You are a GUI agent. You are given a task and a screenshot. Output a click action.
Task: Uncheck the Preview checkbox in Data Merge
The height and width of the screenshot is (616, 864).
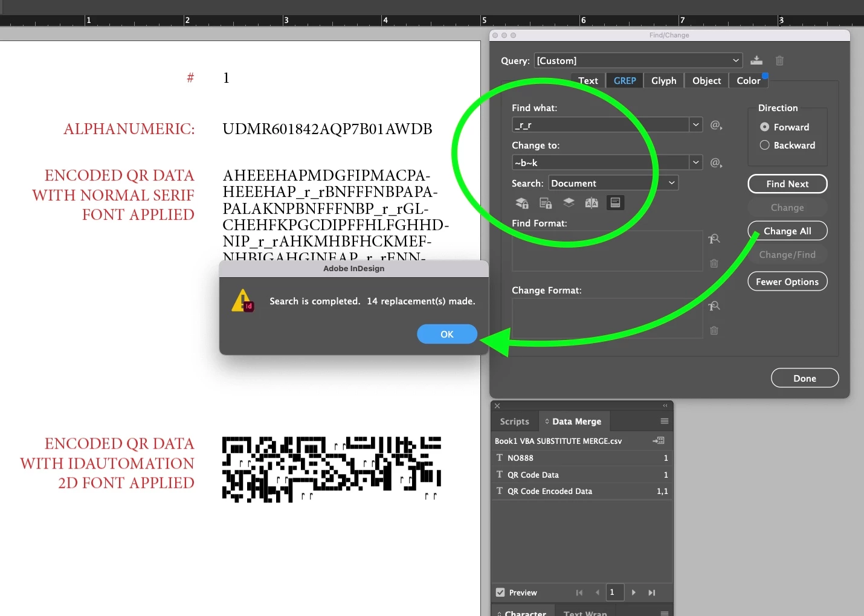click(500, 592)
